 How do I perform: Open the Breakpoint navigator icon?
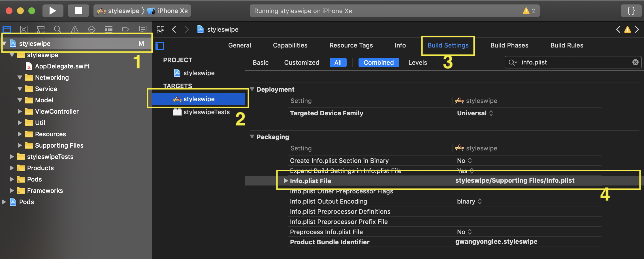point(125,29)
